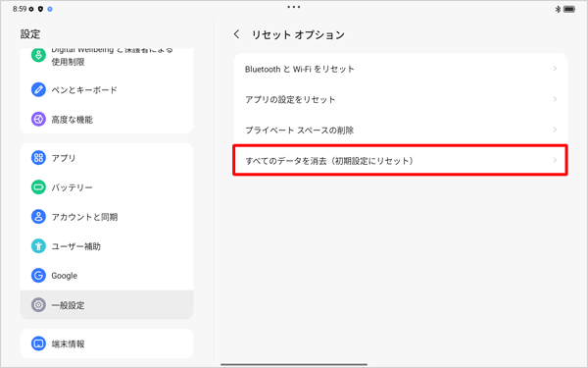Tap the back arrow beside リセット オプション

pos(236,34)
